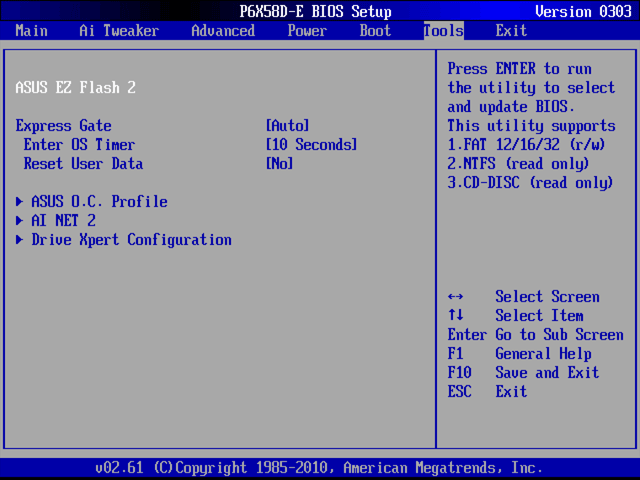Click the arrow beside Drive Xpert Configuration

coord(19,240)
